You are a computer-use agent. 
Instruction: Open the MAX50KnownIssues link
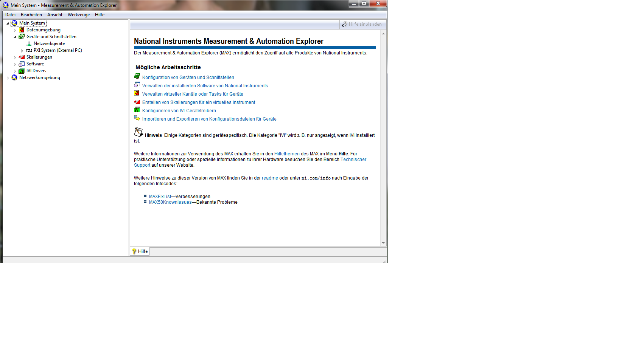(170, 202)
